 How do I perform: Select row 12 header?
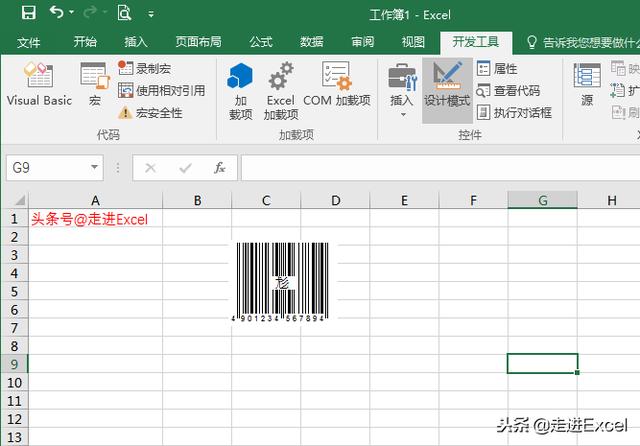15,419
